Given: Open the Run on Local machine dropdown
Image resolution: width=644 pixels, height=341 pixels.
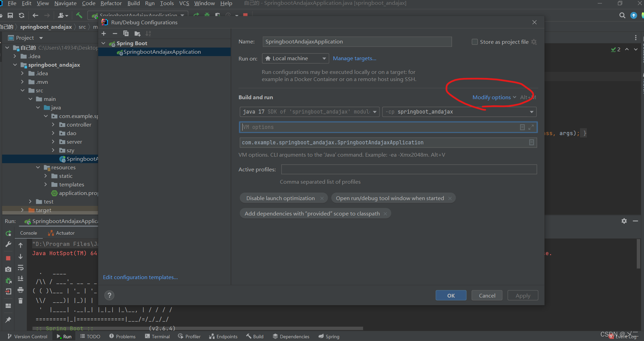Looking at the screenshot, I should (295, 58).
